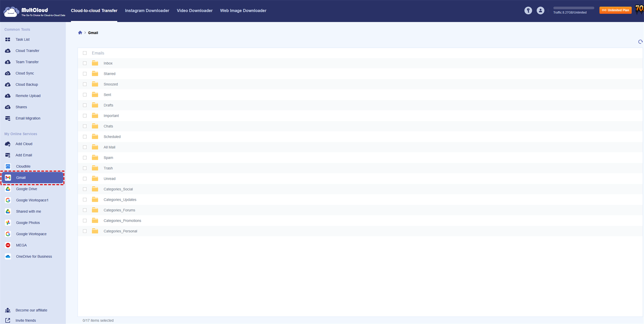Click the OneDrive for Business icon
The width and height of the screenshot is (644, 324).
coord(8,256)
